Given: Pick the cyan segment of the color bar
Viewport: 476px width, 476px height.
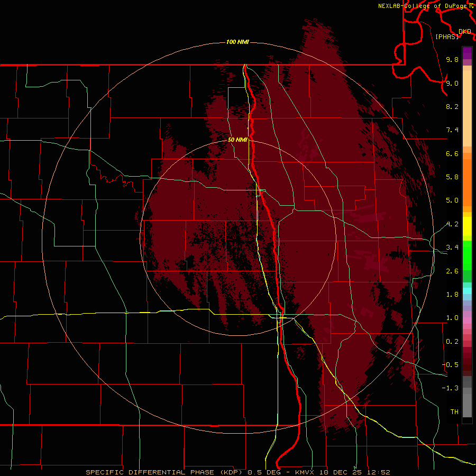Looking at the screenshot, I should 467,291.
